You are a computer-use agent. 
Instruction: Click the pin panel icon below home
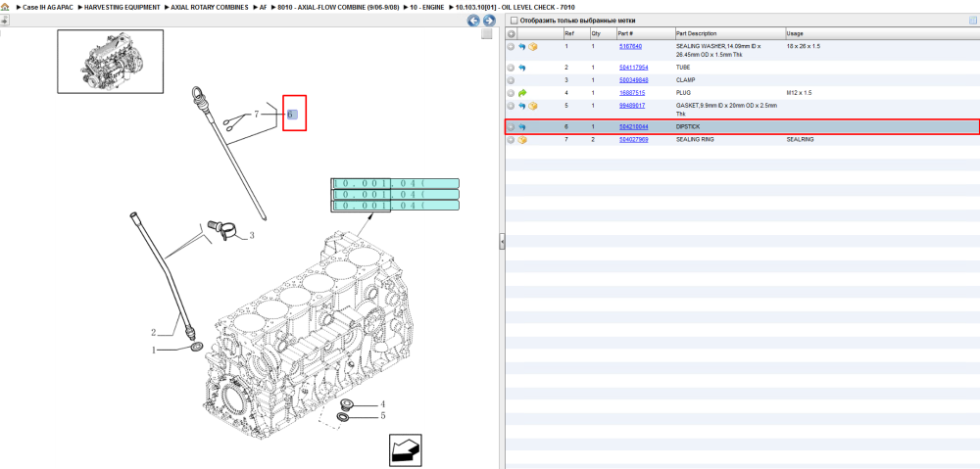pyautogui.click(x=4, y=20)
